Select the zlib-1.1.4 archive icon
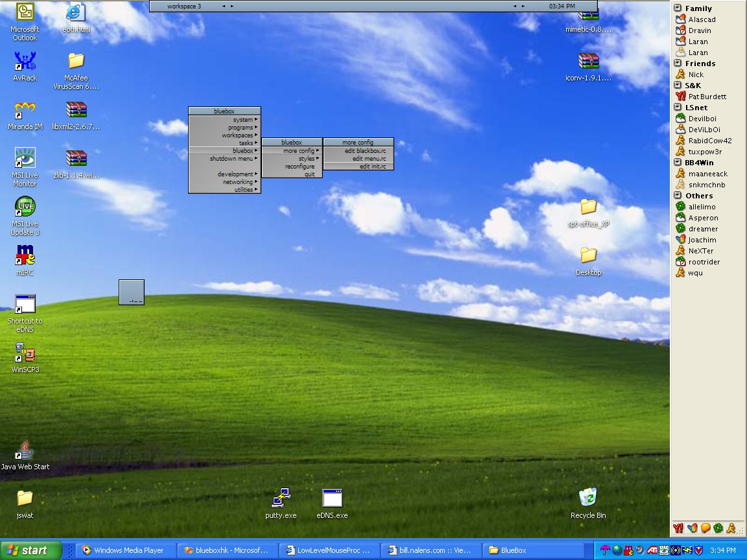This screenshot has width=747, height=560. click(76, 164)
